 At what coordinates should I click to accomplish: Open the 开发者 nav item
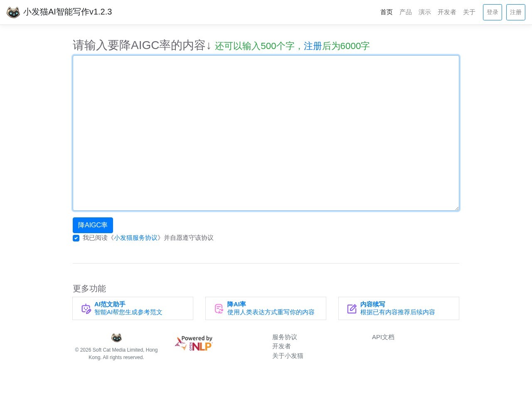pos(447,12)
